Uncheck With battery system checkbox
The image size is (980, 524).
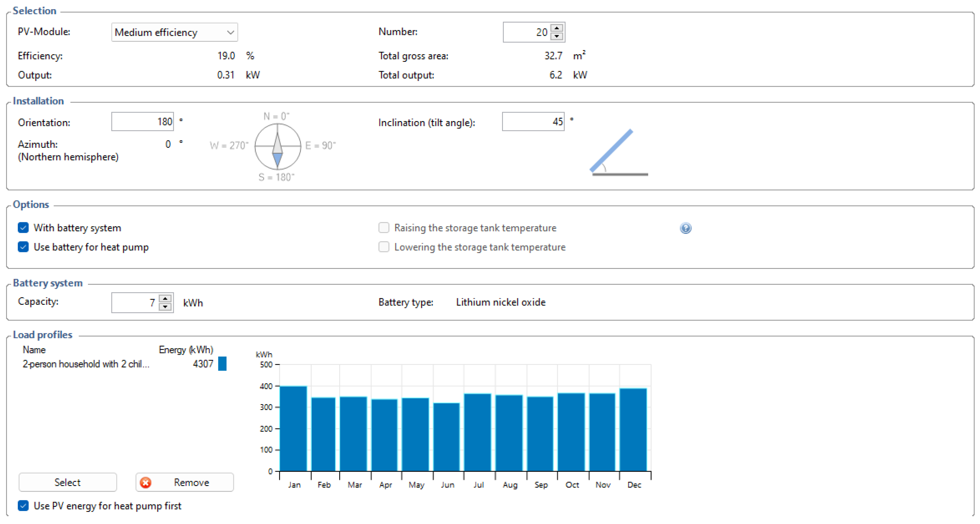click(23, 228)
